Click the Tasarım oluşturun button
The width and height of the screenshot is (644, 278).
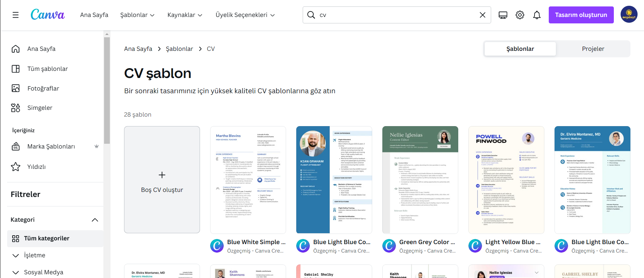click(581, 15)
